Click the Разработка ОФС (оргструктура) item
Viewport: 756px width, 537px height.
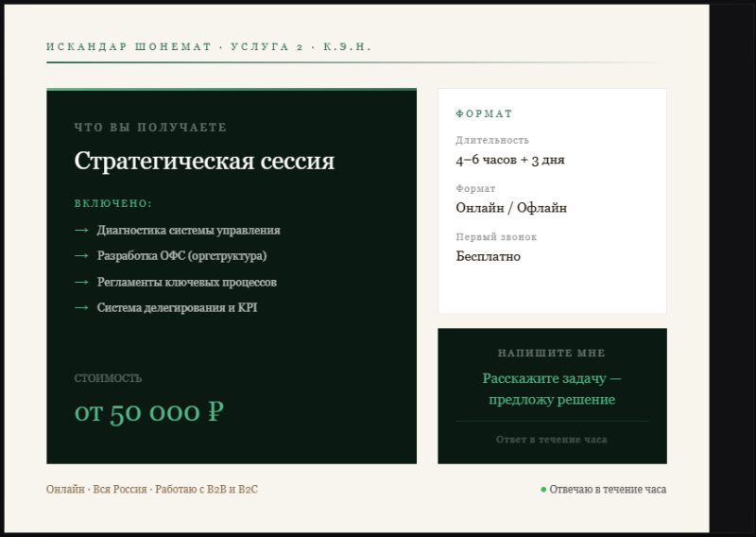(181, 256)
